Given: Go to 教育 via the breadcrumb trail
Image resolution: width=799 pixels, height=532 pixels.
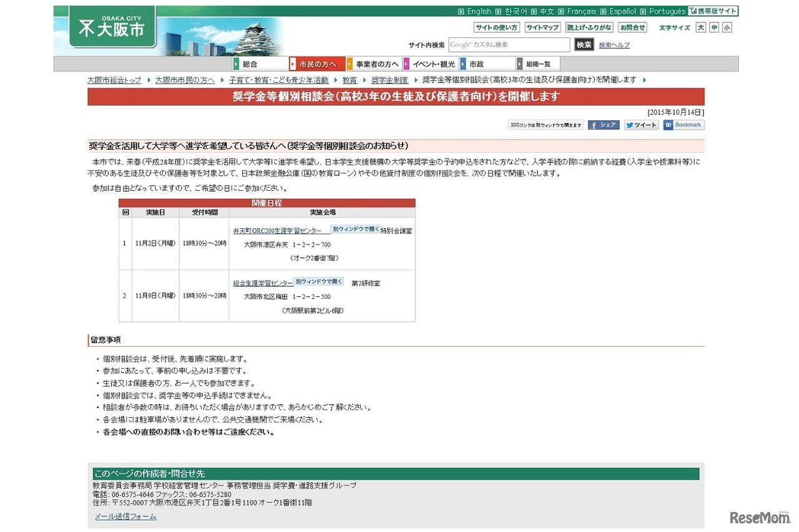Looking at the screenshot, I should pyautogui.click(x=350, y=80).
